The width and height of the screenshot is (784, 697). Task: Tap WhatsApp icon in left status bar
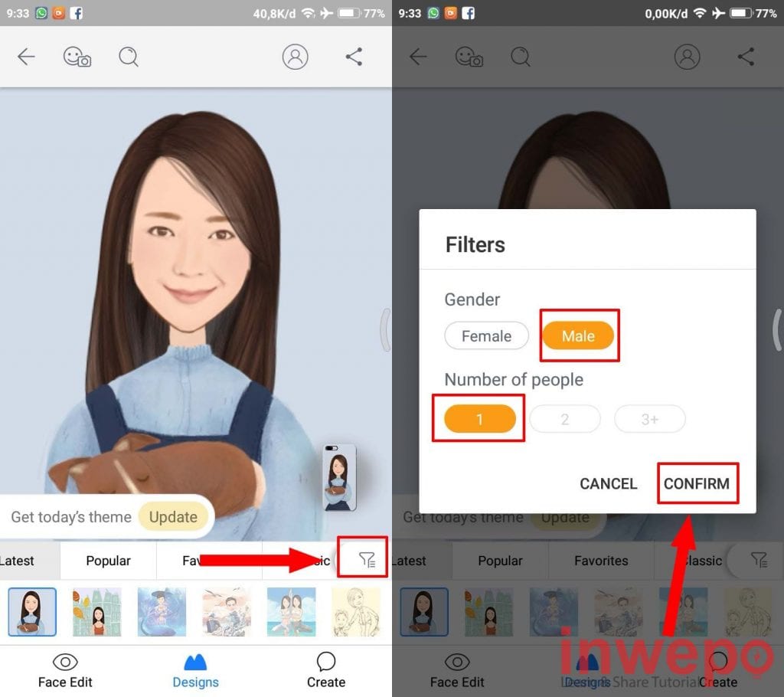(x=41, y=13)
